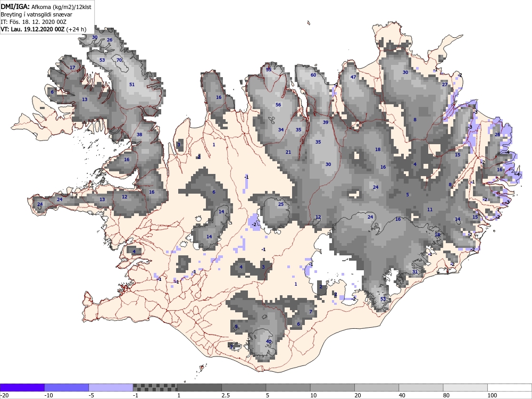Select the dark gray 1 to 2.5 legend swatch
Screen dimensions: 532x399
(199, 387)
